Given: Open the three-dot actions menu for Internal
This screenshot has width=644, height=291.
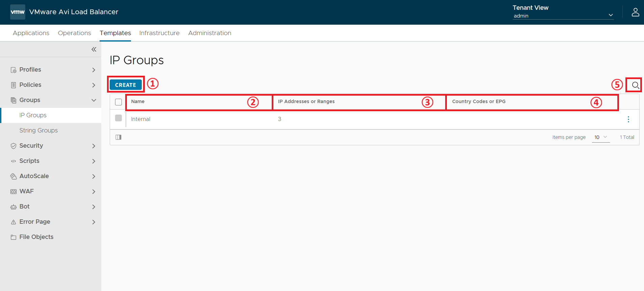Looking at the screenshot, I should [628, 119].
